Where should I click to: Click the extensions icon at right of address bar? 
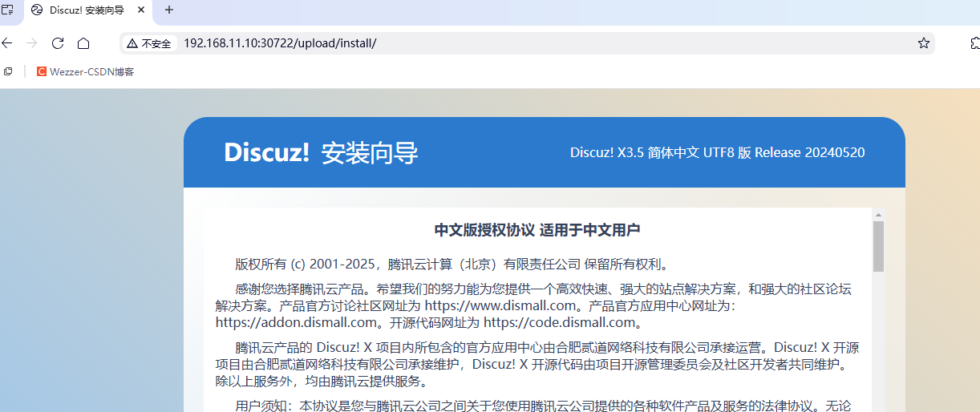pyautogui.click(x=974, y=43)
